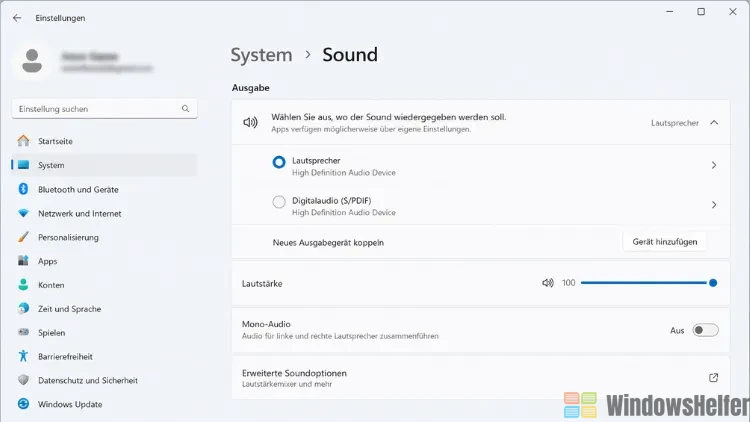Open Bluetooth und Geräte settings
The image size is (750, 422).
tap(104, 189)
